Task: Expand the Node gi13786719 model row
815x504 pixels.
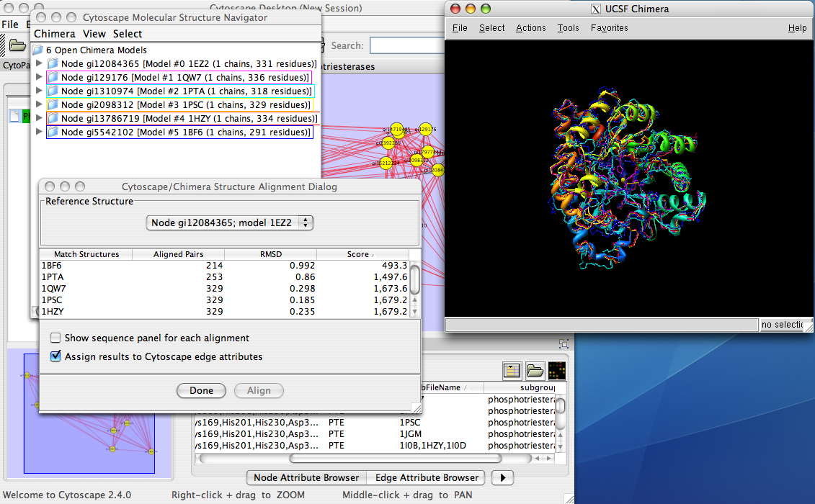Action: coord(39,118)
